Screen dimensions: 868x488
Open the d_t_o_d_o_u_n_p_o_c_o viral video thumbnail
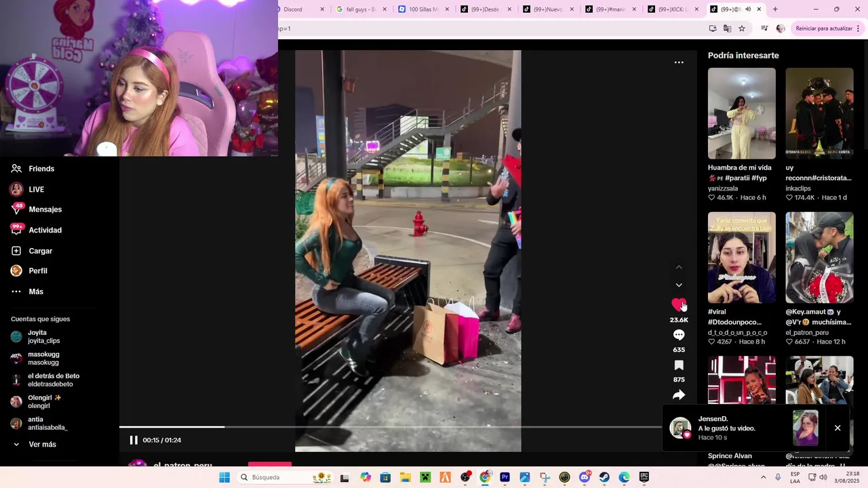point(742,258)
